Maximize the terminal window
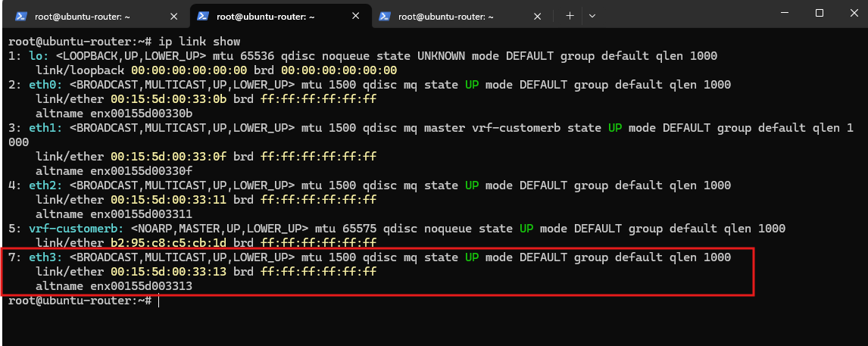868x346 pixels. tap(820, 14)
